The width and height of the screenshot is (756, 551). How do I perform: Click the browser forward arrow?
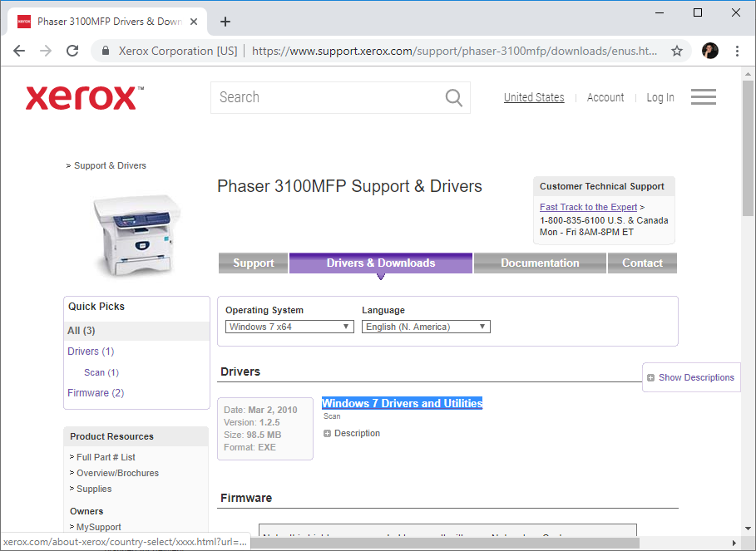46,51
